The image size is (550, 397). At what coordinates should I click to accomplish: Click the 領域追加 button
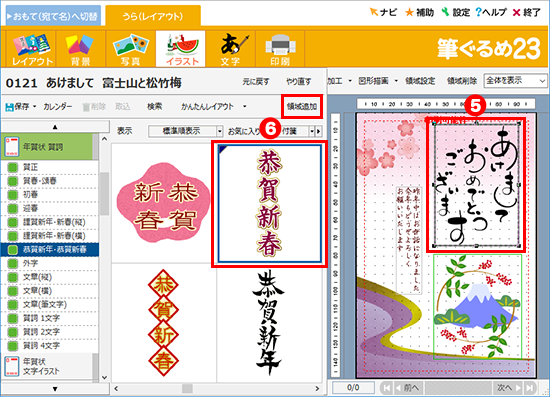pyautogui.click(x=302, y=106)
